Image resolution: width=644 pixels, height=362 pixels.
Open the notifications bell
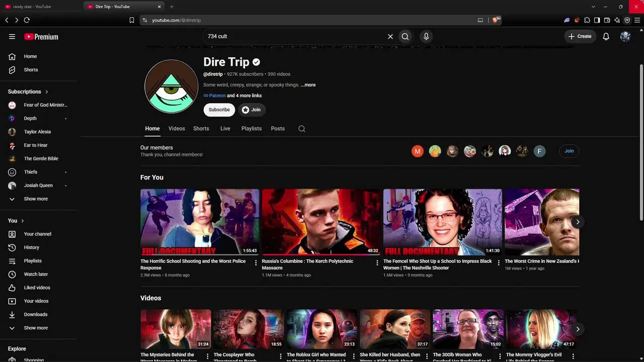(606, 36)
